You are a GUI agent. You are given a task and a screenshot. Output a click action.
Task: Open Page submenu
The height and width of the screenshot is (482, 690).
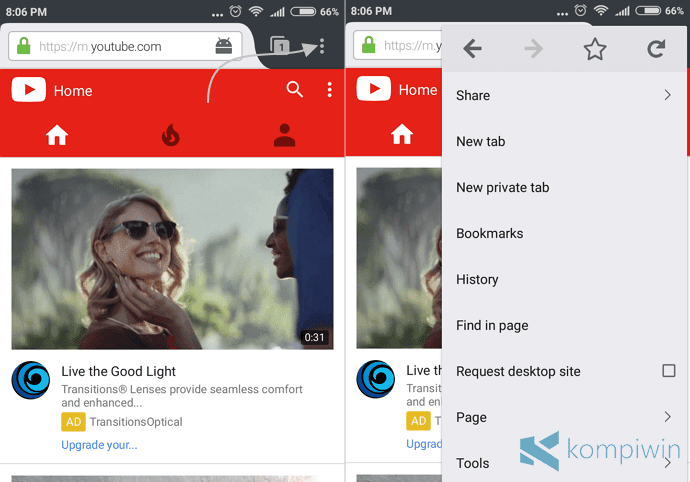pyautogui.click(x=564, y=417)
